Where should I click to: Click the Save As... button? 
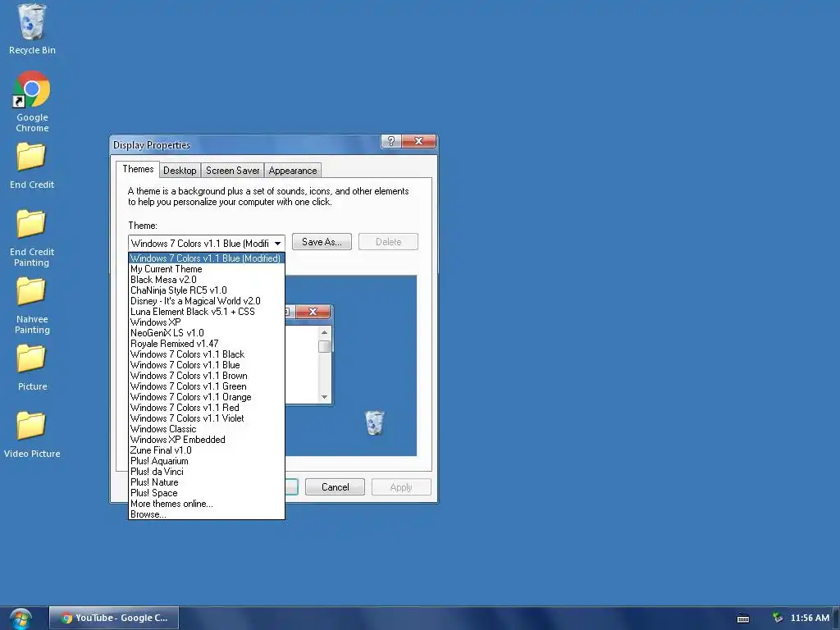(322, 242)
